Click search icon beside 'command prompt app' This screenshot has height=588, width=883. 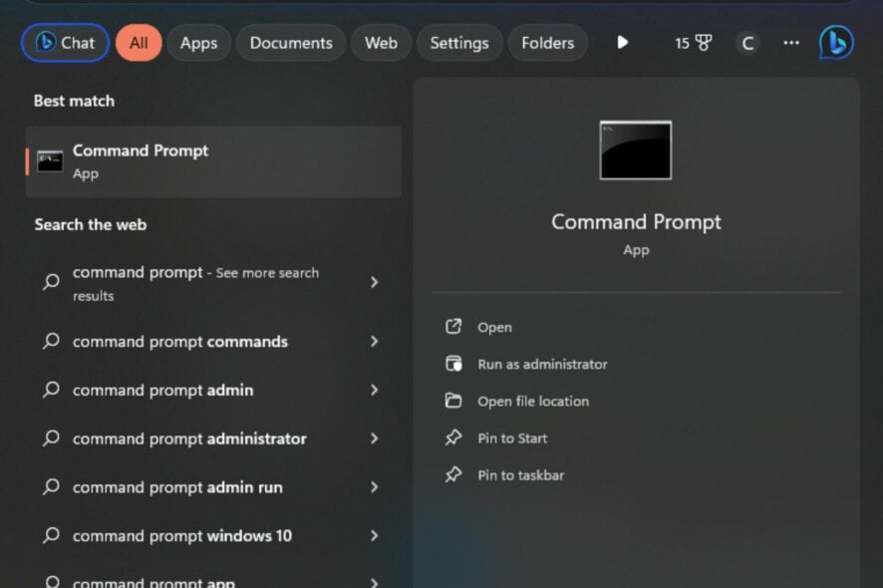[x=51, y=581]
